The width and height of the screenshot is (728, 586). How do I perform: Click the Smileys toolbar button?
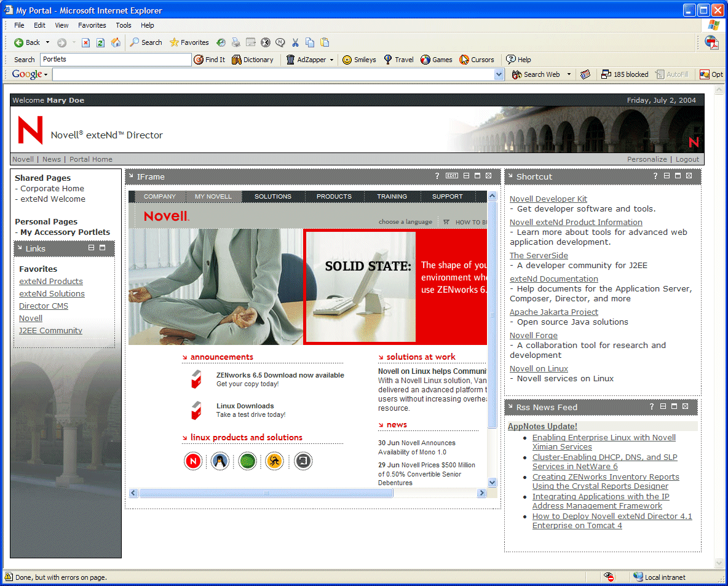[359, 60]
